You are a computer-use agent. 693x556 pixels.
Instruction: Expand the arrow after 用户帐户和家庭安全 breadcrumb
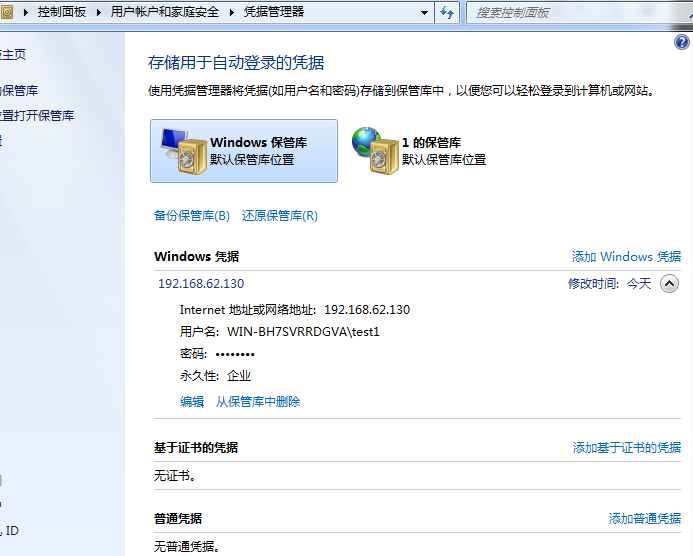[232, 12]
